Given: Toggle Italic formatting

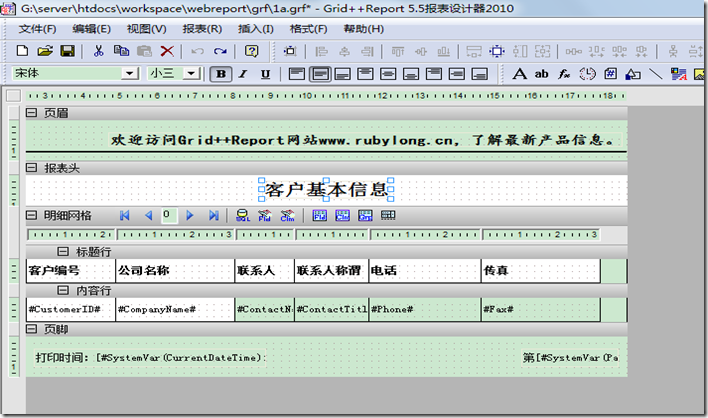Looking at the screenshot, I should point(243,74).
